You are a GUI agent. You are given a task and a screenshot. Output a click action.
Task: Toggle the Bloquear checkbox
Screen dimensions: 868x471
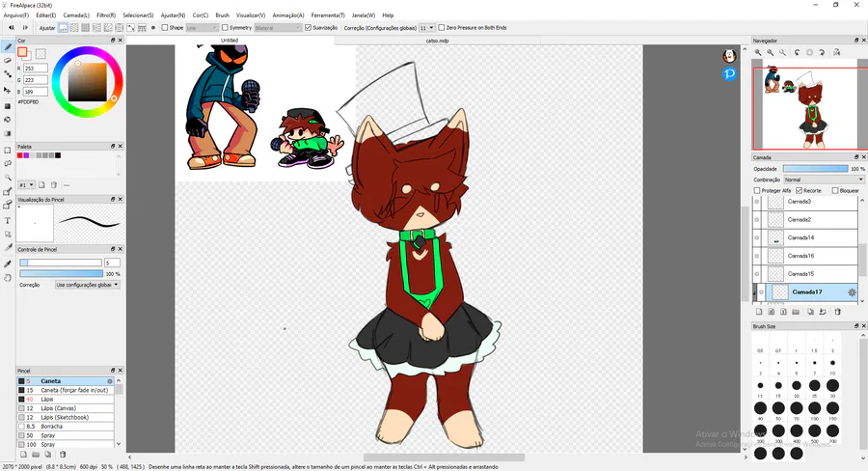pyautogui.click(x=835, y=190)
